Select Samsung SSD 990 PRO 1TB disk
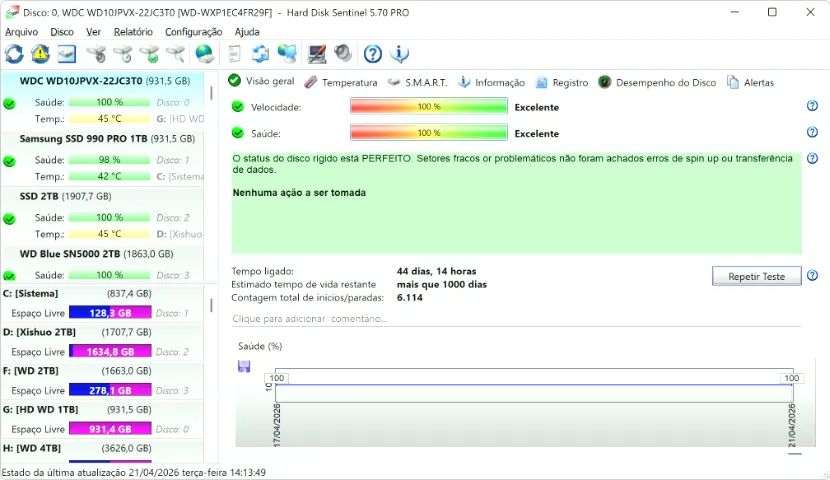830x480 pixels. (103, 158)
